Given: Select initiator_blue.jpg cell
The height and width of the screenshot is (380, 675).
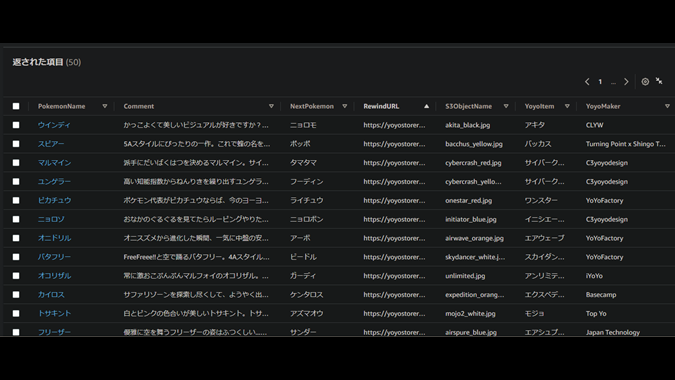Looking at the screenshot, I should 471,219.
